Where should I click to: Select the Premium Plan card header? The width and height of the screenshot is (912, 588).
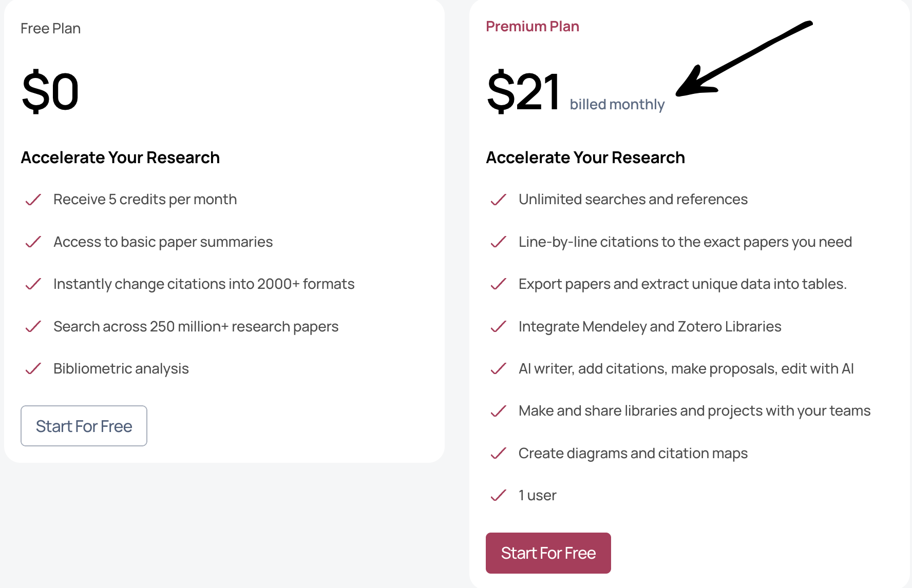[532, 26]
